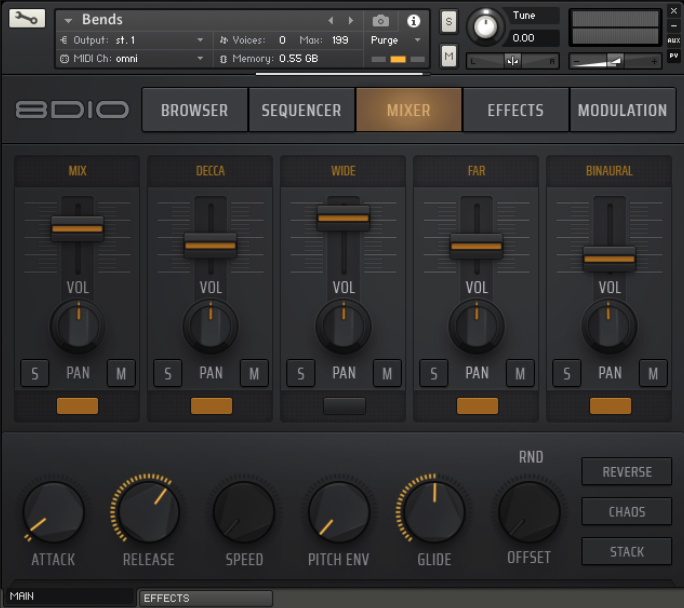
Task: Click the FAR channel volume fader
Action: (x=476, y=246)
